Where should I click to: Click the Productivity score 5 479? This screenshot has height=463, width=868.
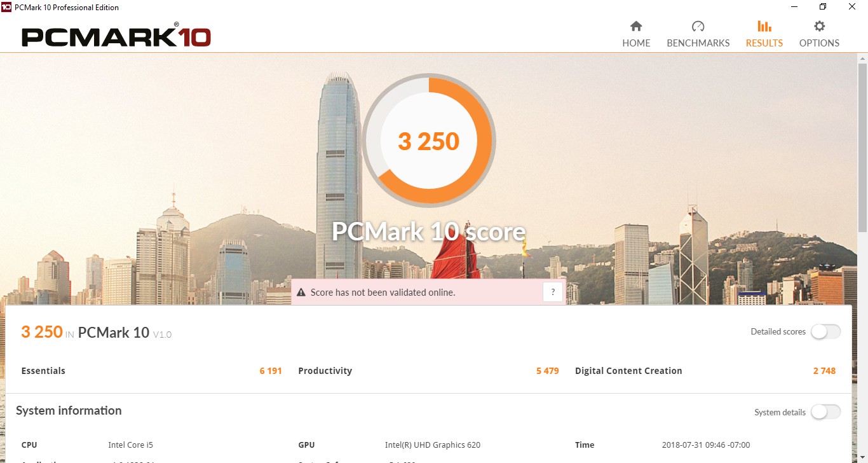tap(548, 371)
